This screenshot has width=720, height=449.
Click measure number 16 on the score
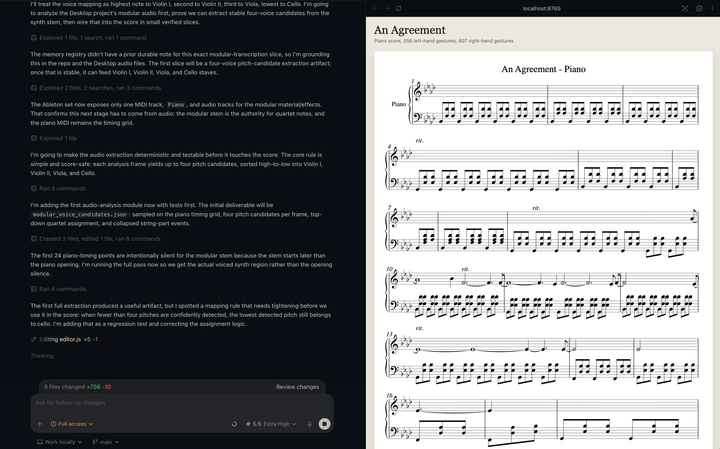point(389,395)
